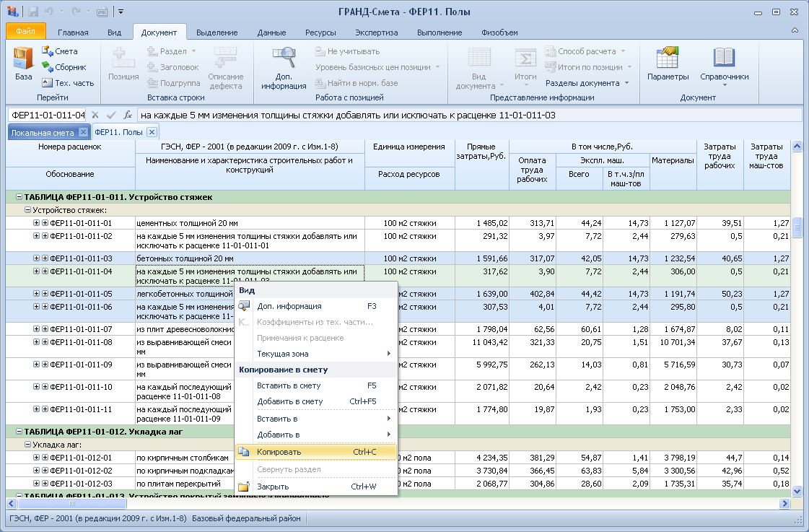Open Доп. информация ribbon button
809x532 pixels.
283,68
